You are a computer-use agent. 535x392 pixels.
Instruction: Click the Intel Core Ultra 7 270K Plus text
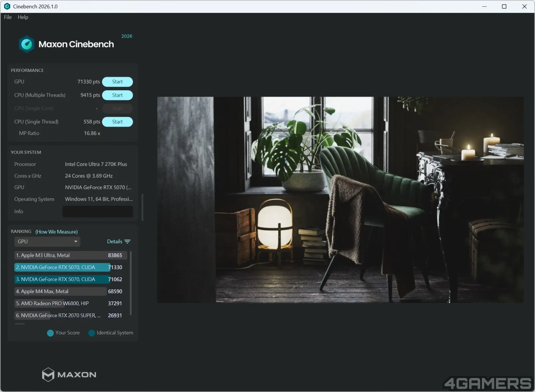coord(96,164)
